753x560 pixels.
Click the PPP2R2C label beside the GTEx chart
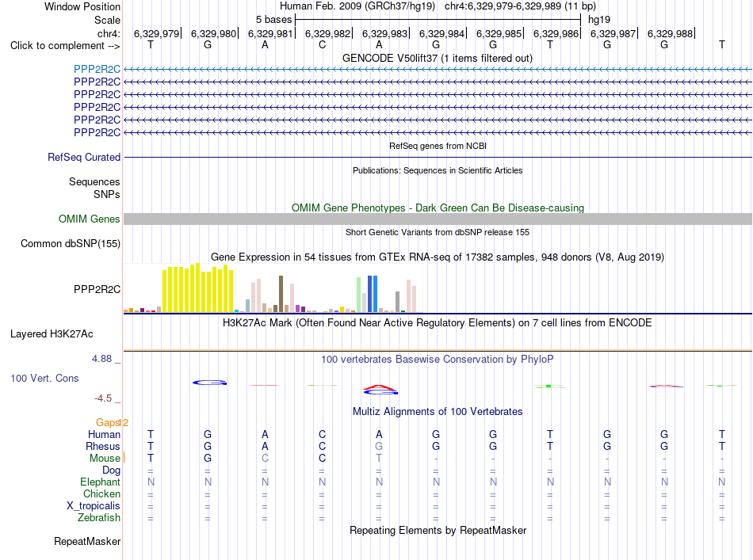click(x=97, y=289)
